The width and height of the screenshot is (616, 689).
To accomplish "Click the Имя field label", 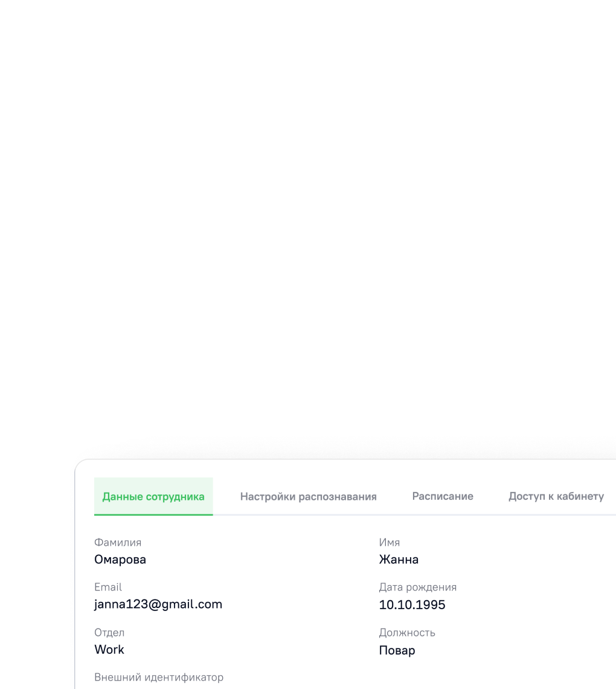I will (390, 543).
